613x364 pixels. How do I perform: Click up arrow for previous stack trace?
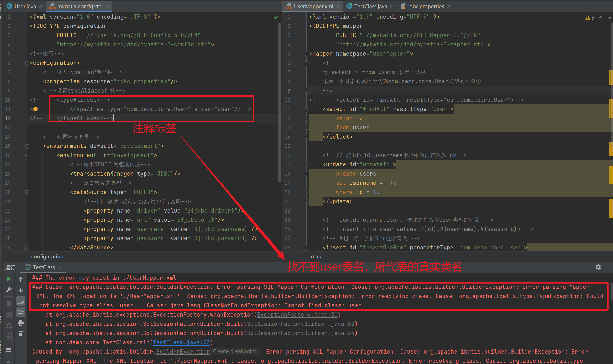coord(21,279)
